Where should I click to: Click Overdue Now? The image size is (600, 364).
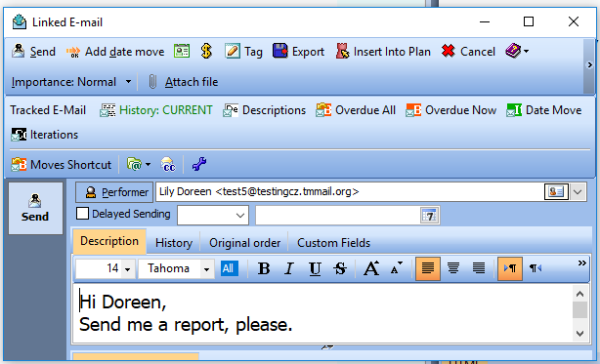[x=451, y=110]
